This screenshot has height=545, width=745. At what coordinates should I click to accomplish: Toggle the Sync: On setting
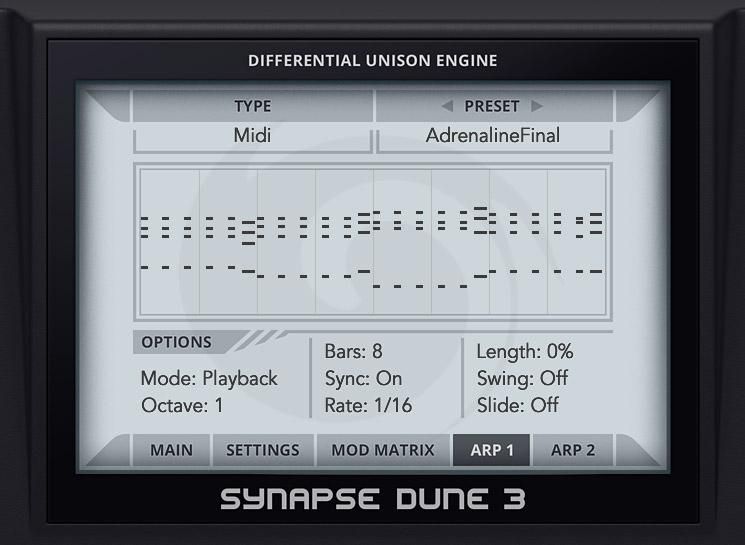pyautogui.click(x=363, y=379)
